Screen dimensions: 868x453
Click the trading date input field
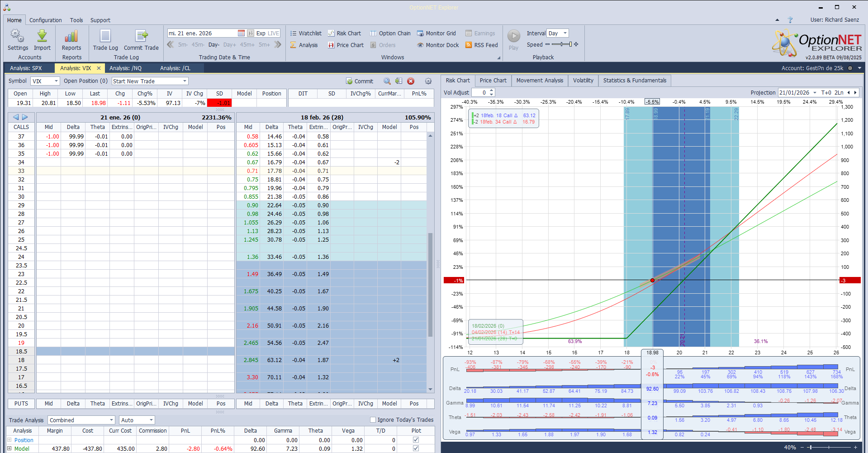203,33
